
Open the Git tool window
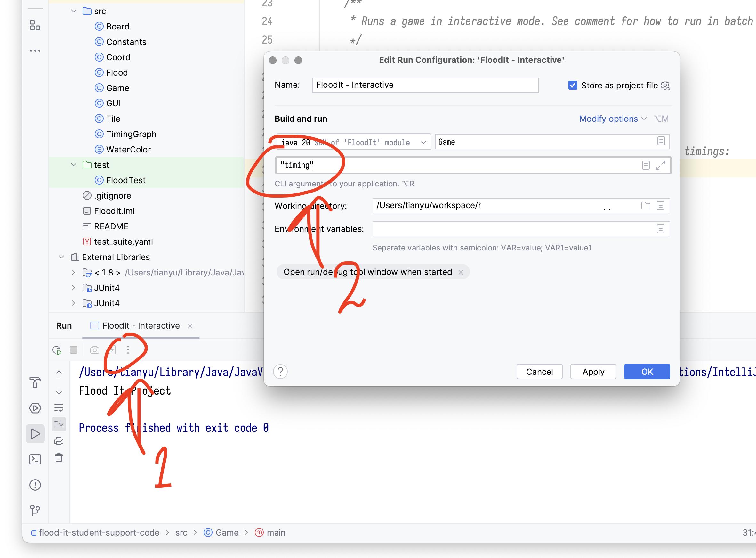click(x=35, y=510)
